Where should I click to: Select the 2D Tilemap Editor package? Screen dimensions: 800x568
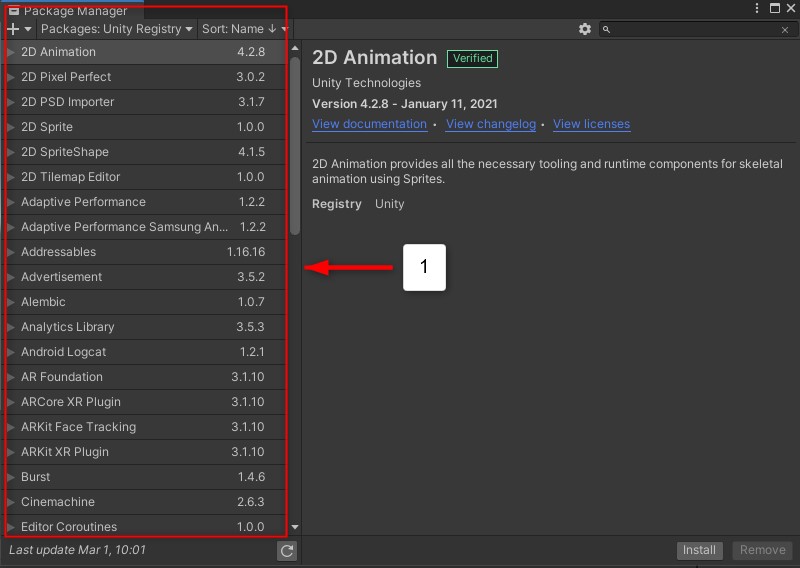pos(145,177)
